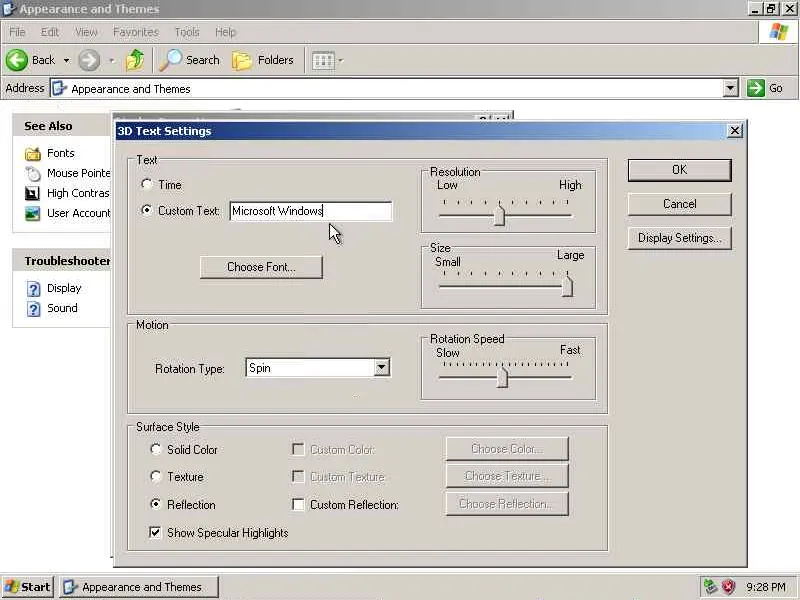
Task: Open the Back button history arrow
Action: click(x=66, y=60)
